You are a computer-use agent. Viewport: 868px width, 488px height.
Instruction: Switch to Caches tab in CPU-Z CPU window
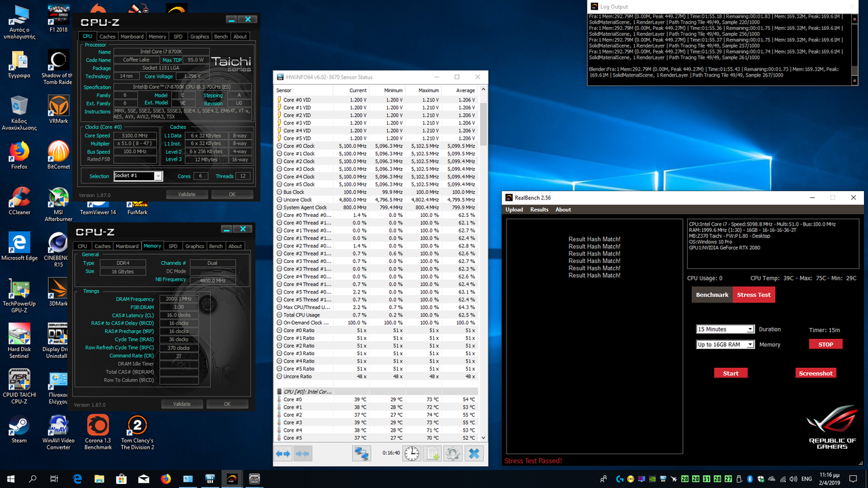coord(107,37)
